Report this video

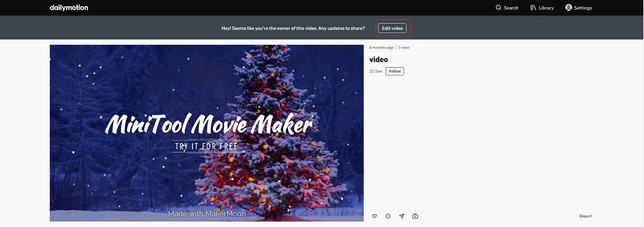pyautogui.click(x=586, y=216)
